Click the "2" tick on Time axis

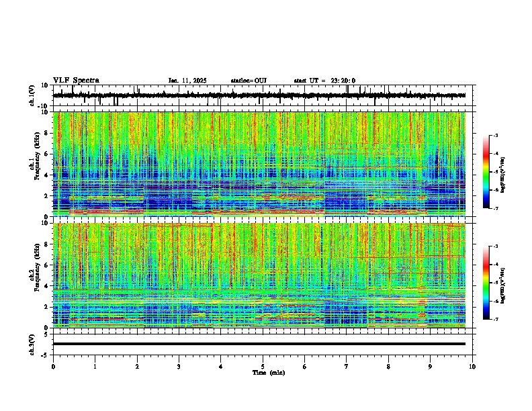(x=137, y=367)
